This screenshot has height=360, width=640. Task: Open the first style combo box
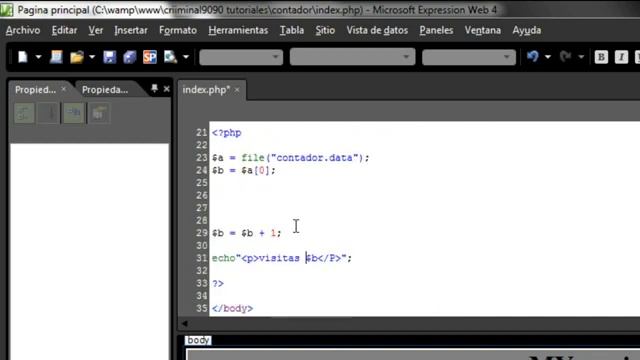pos(241,57)
